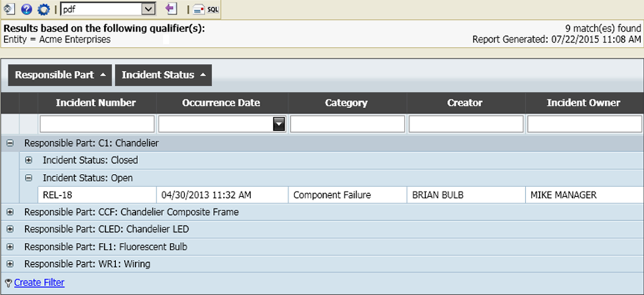Image resolution: width=644 pixels, height=295 pixels.
Task: Click the first toolbar icon left of help
Action: (9, 10)
